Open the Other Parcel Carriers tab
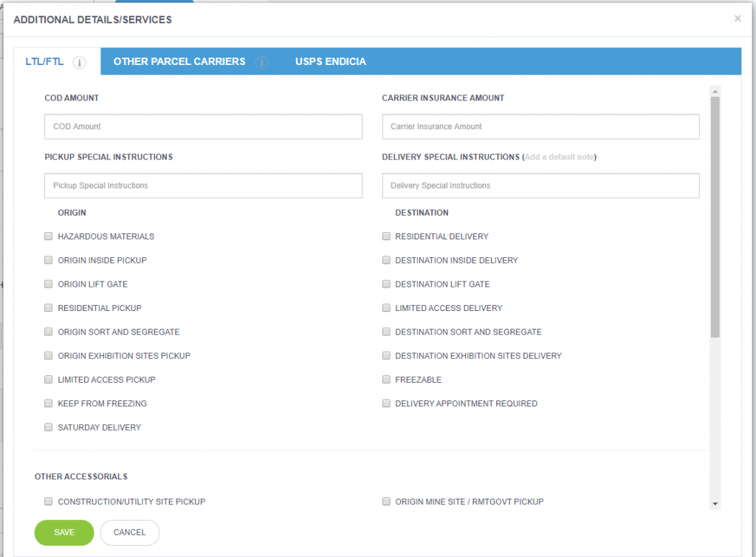Viewport: 756px width, 557px height. (x=179, y=61)
